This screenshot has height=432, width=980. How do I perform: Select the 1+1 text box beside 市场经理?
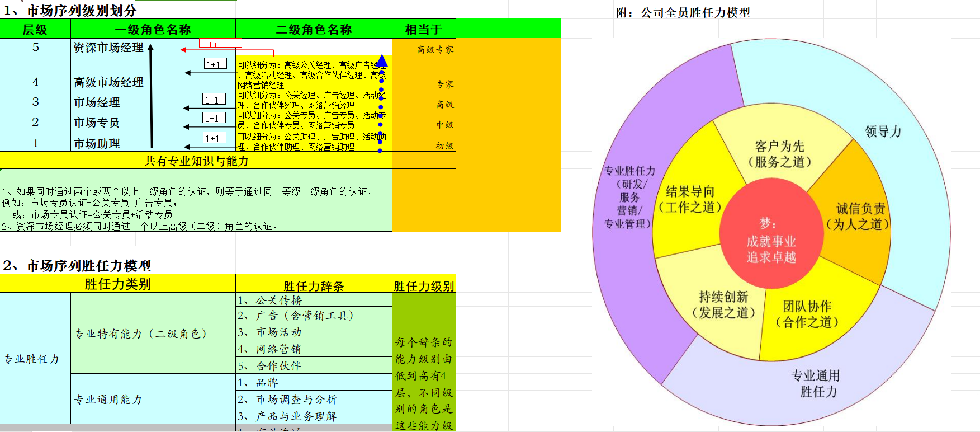tap(214, 99)
